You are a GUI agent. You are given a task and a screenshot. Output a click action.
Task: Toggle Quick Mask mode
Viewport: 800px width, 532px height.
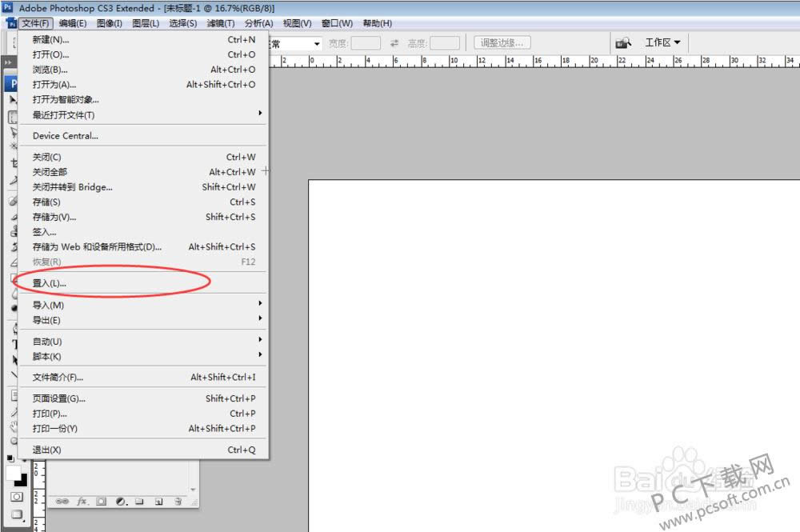pyautogui.click(x=16, y=497)
